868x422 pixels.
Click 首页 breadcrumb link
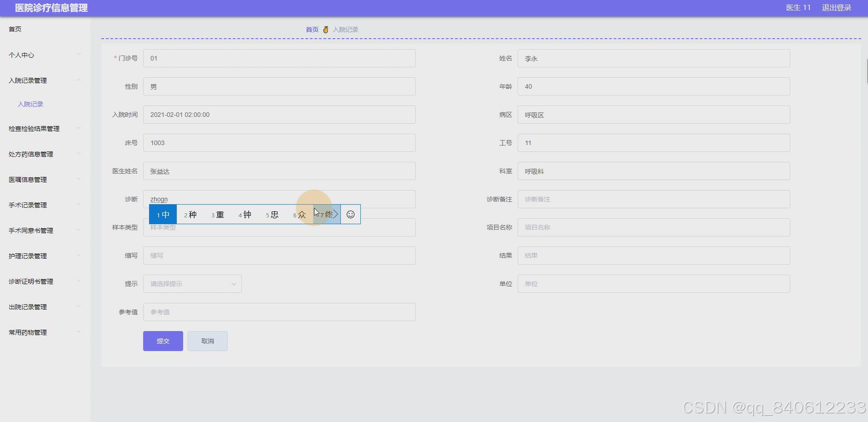pos(312,30)
